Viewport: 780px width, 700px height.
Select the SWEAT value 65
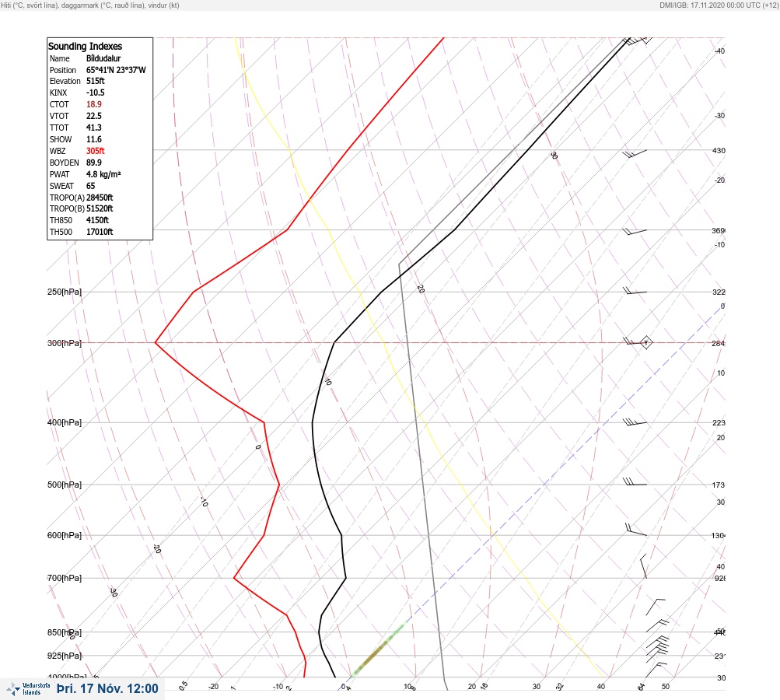[x=90, y=186]
